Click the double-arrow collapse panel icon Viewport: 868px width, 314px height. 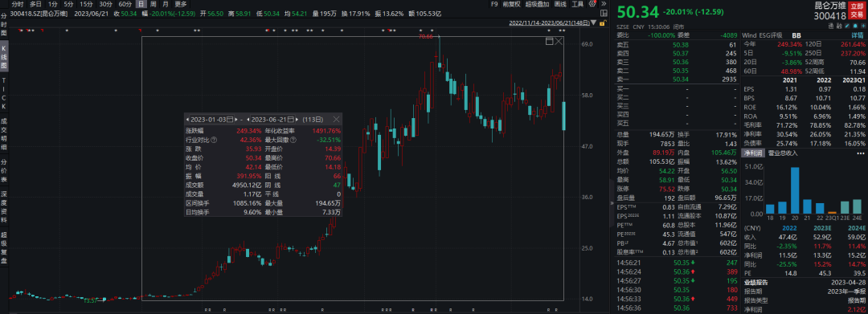point(604,4)
